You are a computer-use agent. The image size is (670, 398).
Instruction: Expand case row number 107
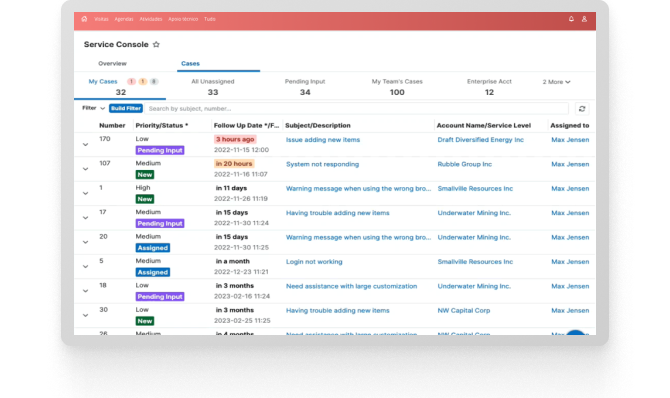point(85,169)
